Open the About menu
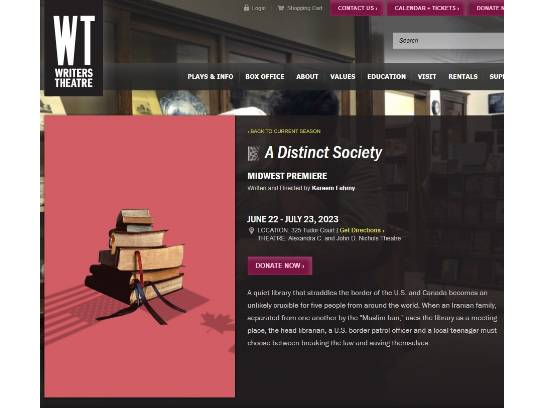544x408 pixels. (x=307, y=77)
